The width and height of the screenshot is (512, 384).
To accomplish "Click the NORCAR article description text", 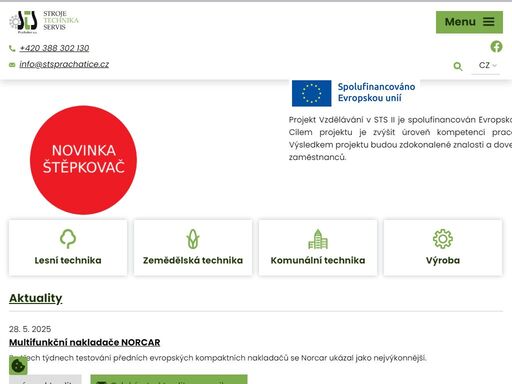I will 218,358.
